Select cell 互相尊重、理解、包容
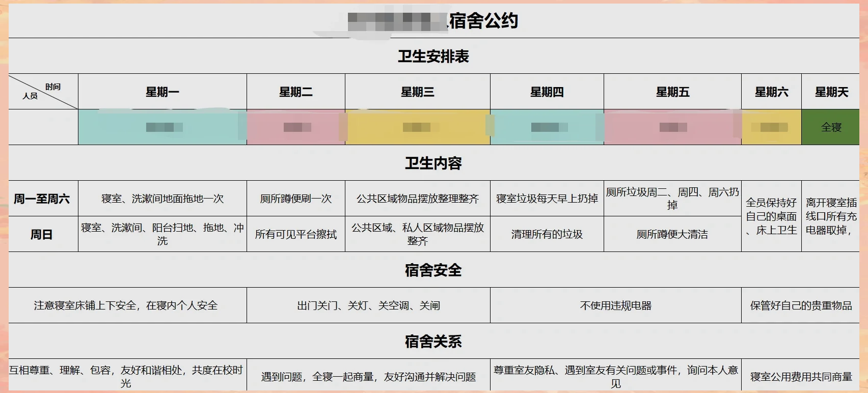Screen dimensions: 868x393 click(127, 376)
